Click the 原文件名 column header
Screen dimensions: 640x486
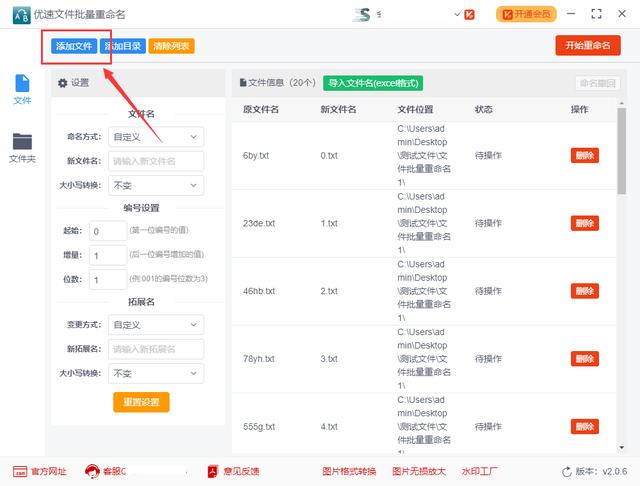[x=261, y=109]
